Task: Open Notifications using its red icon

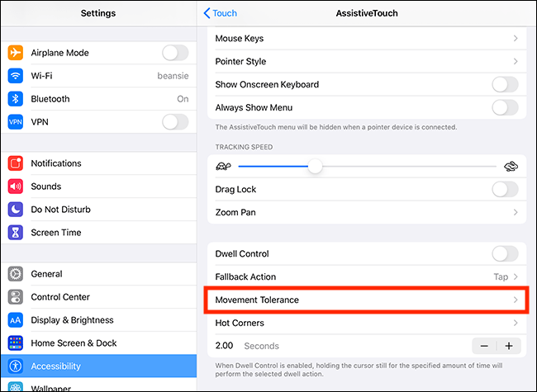Action: [16, 163]
